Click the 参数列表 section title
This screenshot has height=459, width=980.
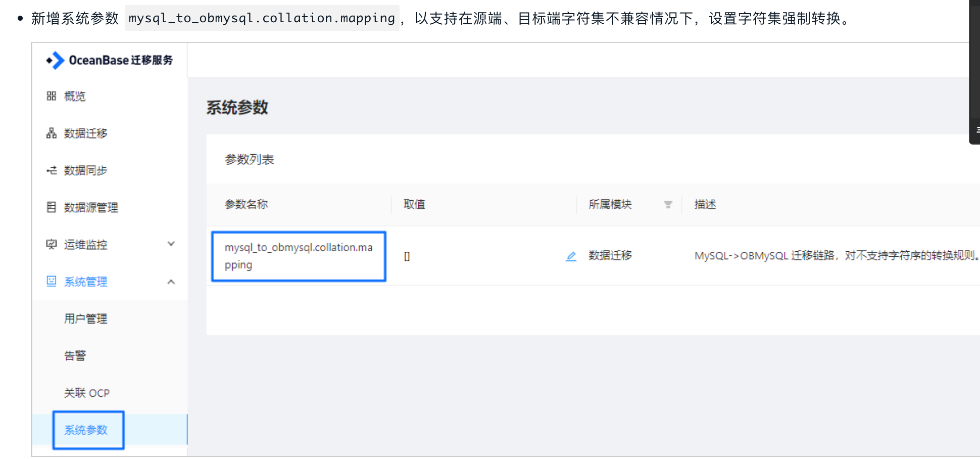(249, 159)
